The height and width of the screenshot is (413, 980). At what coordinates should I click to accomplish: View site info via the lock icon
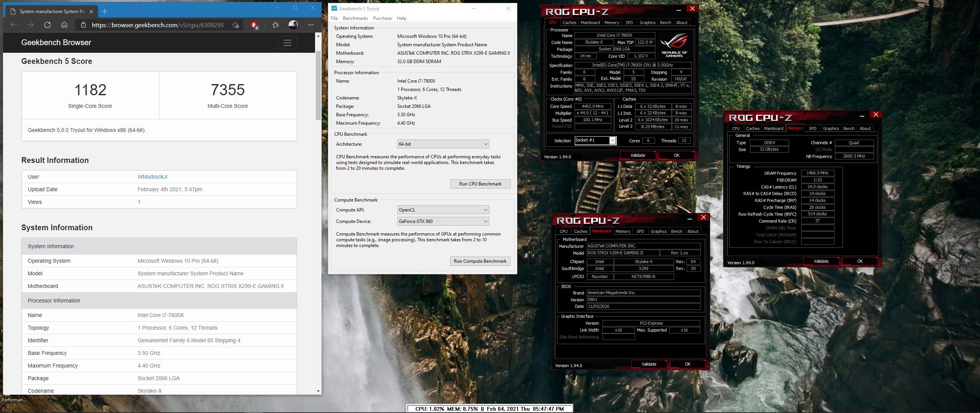point(83,25)
